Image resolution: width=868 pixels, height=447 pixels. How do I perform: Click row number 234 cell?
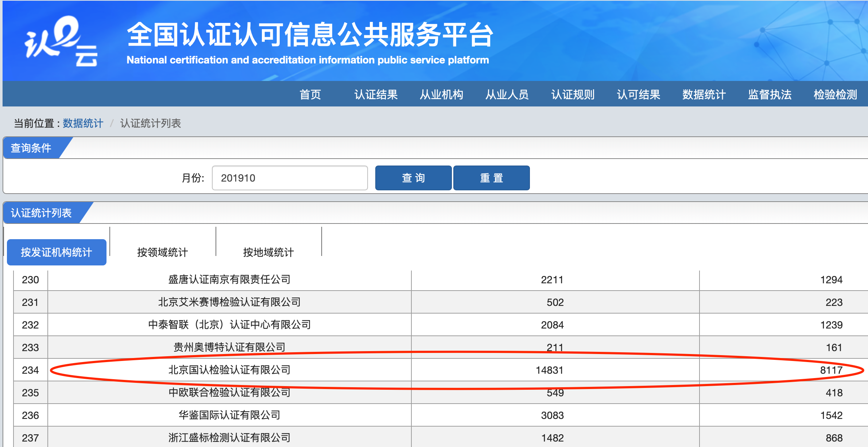[x=30, y=370]
